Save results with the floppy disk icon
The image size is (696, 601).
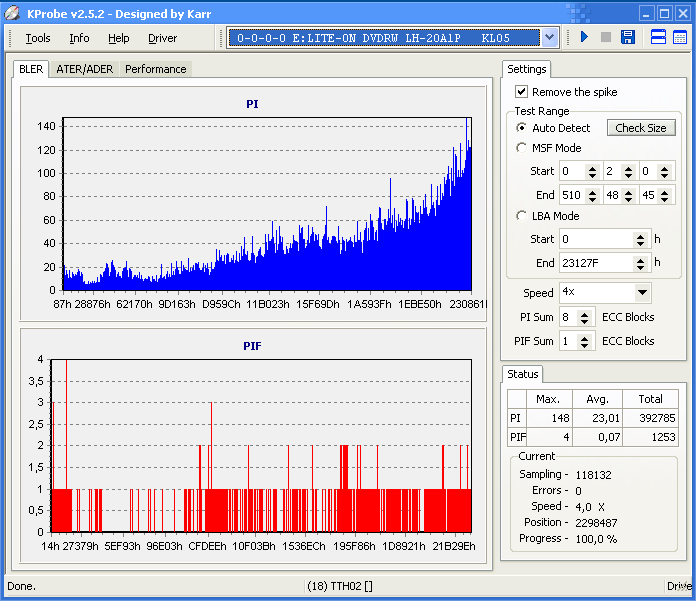(628, 37)
